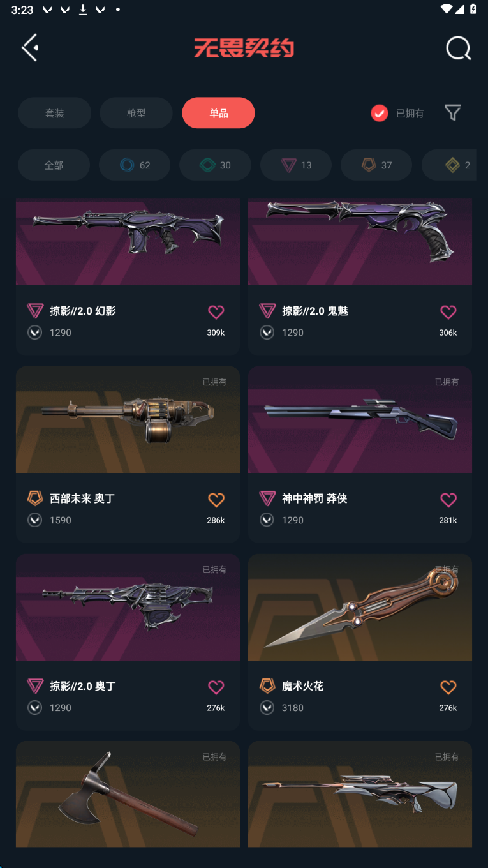Open the axe melee skin thumbnail
This screenshot has width=488, height=868.
pyautogui.click(x=128, y=794)
